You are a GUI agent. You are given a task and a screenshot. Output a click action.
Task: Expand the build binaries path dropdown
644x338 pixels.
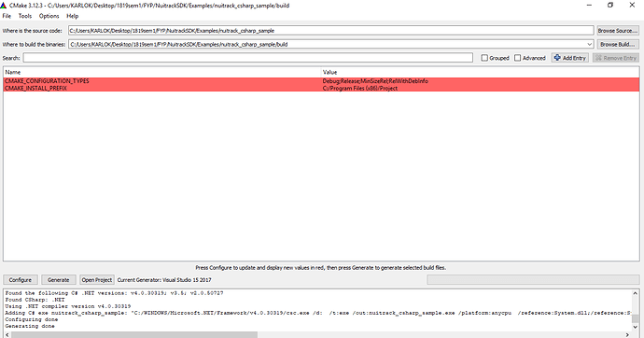click(x=589, y=45)
